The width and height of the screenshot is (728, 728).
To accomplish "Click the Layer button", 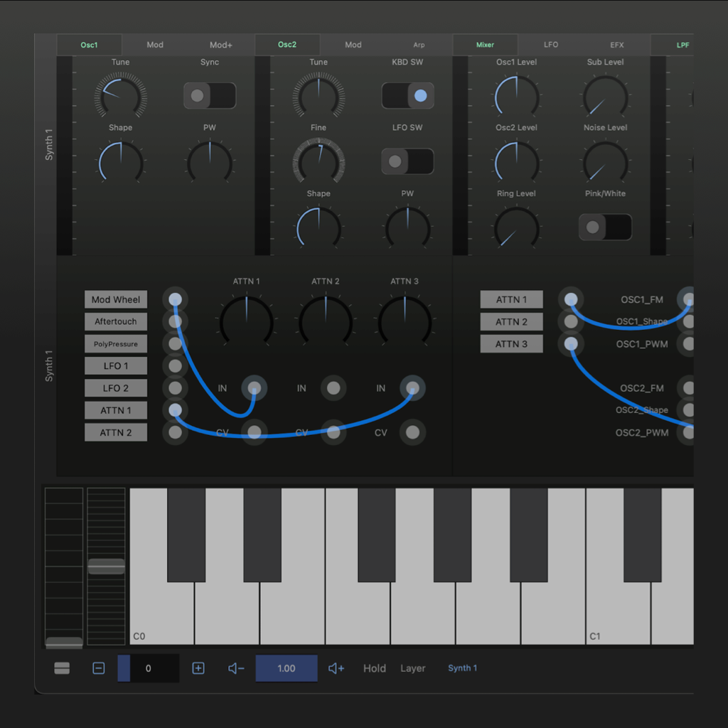I will (x=412, y=668).
